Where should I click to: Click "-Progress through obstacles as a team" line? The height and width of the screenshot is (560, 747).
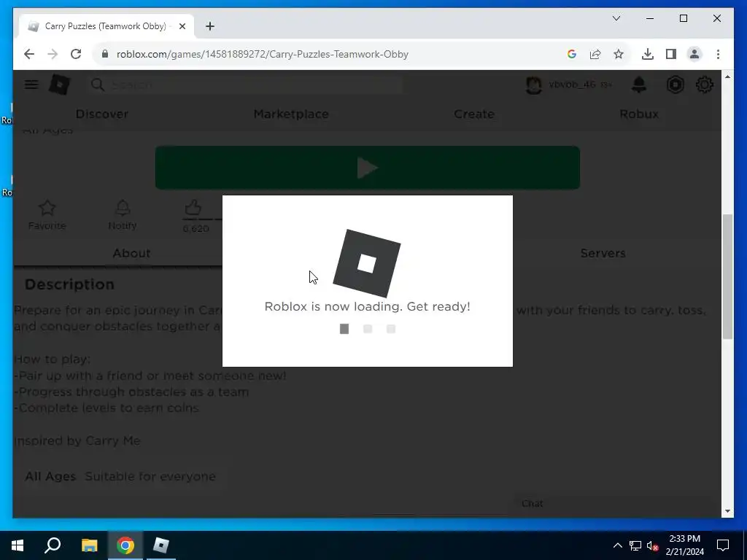[131, 392]
